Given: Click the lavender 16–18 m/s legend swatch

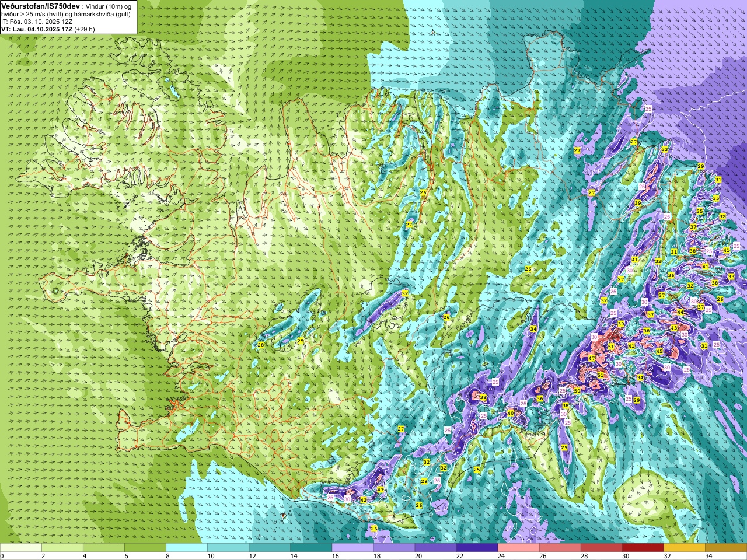Looking at the screenshot, I should pos(352,548).
